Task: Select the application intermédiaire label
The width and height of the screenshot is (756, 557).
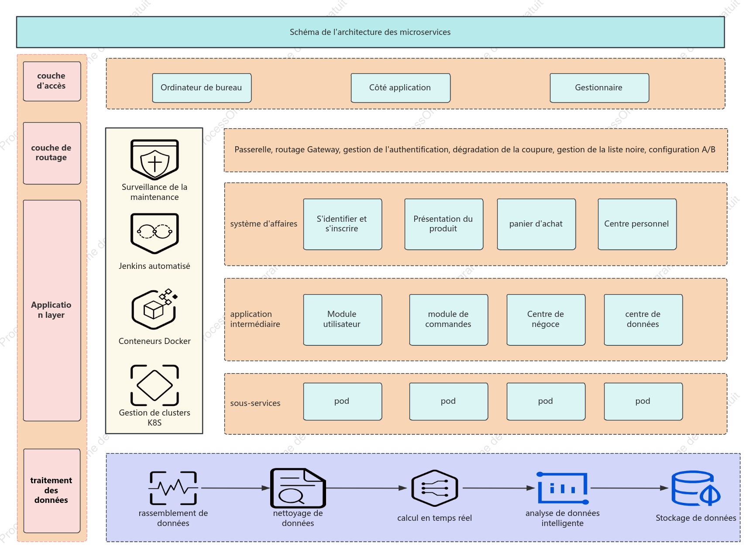Action: pos(255,319)
